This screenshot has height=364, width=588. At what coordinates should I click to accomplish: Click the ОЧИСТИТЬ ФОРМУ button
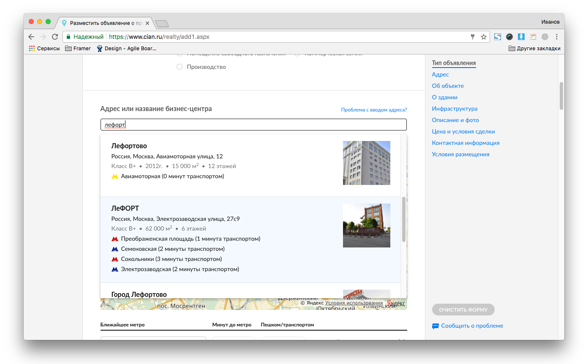pos(463,310)
